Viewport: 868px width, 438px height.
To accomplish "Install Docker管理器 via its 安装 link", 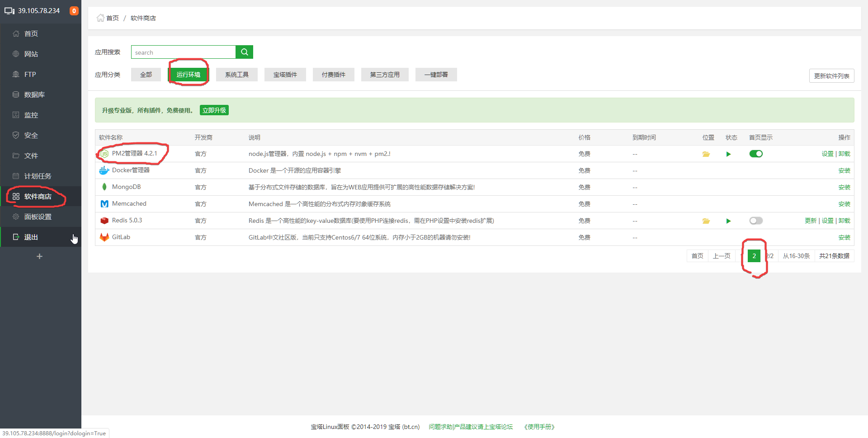I will [844, 170].
